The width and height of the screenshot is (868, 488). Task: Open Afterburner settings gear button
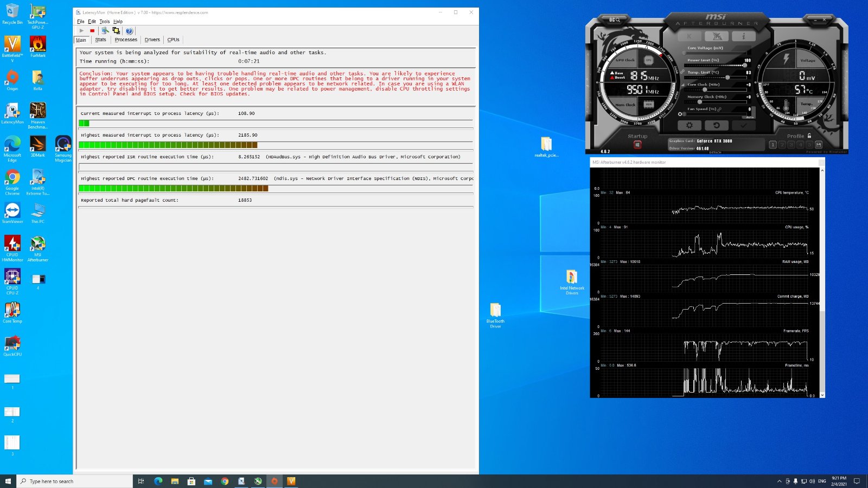tap(690, 125)
